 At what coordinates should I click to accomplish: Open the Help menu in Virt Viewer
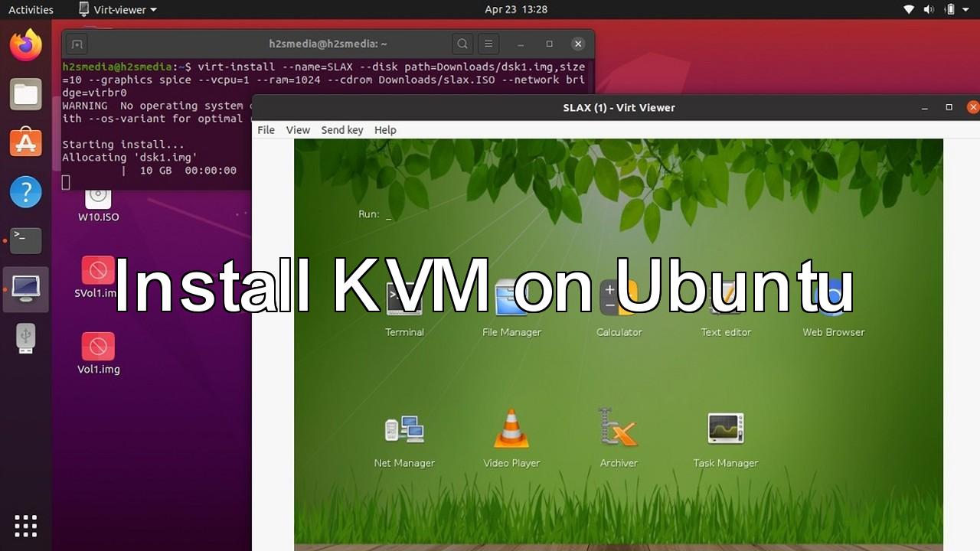click(x=385, y=130)
